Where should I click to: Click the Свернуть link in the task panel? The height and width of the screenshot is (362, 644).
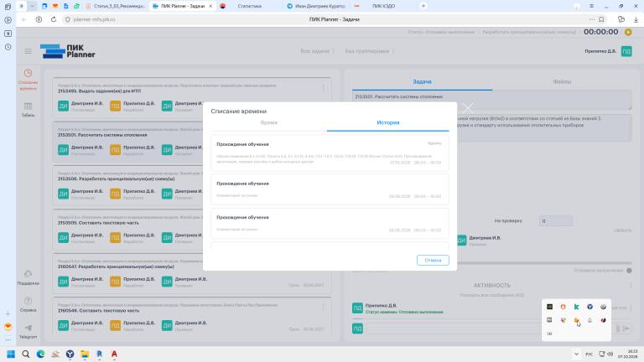(x=623, y=230)
